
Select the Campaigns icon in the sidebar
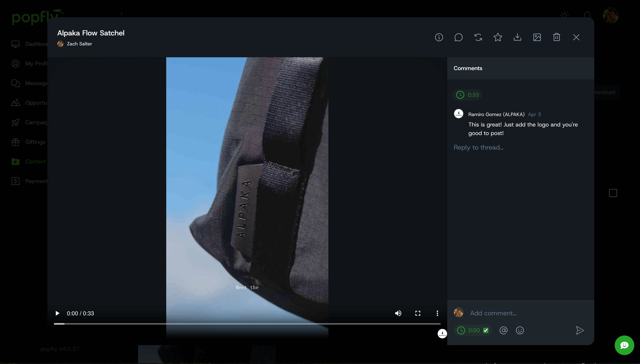(16, 122)
